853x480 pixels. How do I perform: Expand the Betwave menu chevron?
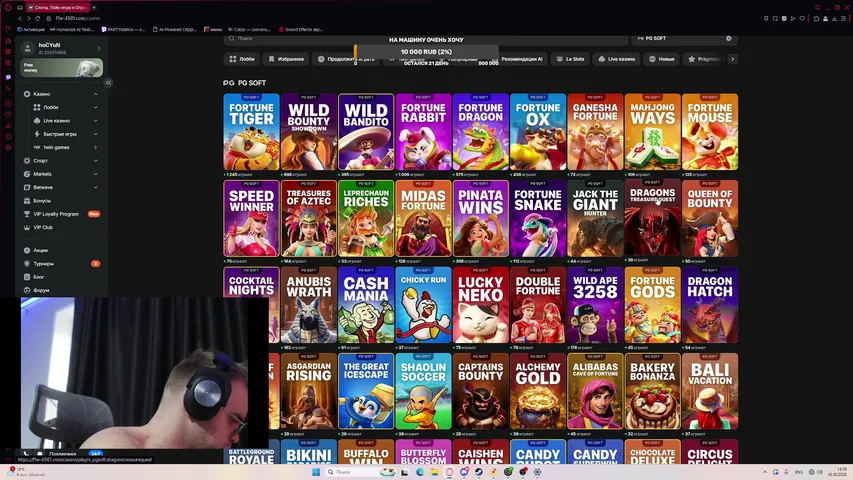[96, 187]
